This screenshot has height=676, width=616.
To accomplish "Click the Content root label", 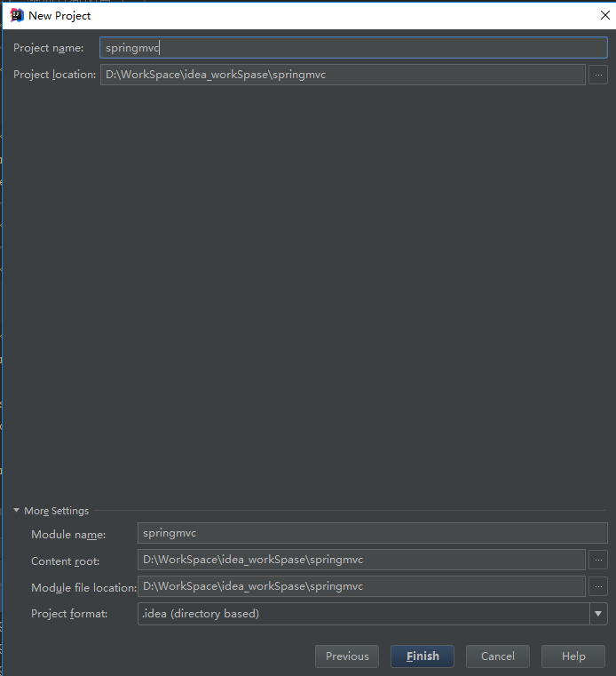I will tap(66, 561).
